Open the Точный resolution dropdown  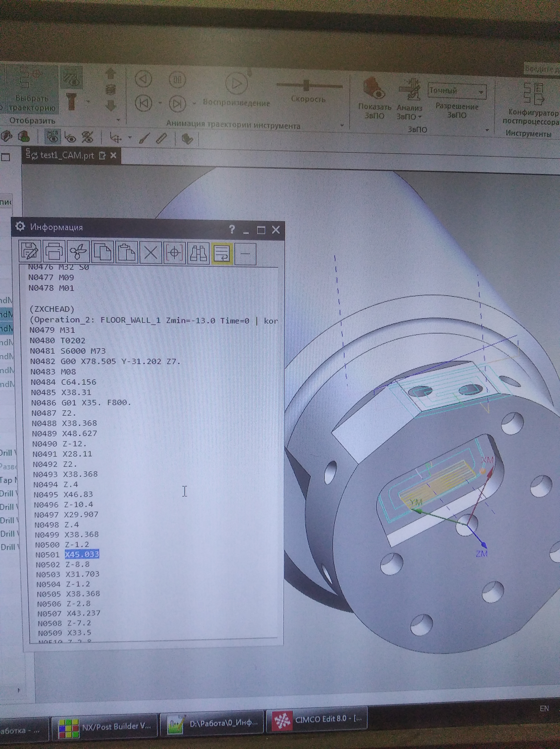tap(481, 92)
